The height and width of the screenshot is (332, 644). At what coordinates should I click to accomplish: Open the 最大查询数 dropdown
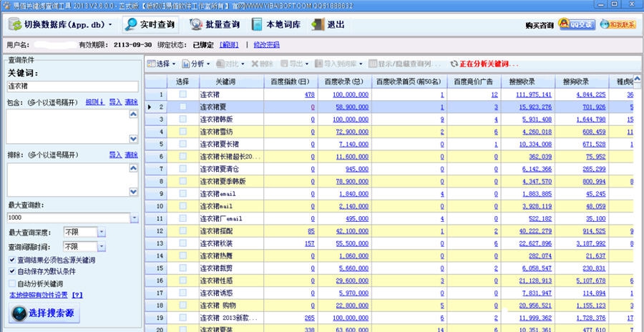click(135, 218)
